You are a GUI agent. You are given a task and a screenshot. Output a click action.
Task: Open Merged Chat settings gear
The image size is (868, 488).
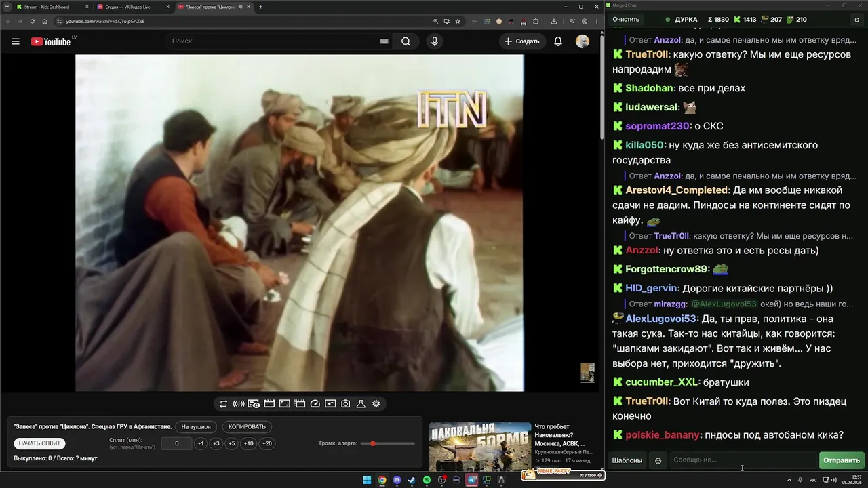coord(857,20)
